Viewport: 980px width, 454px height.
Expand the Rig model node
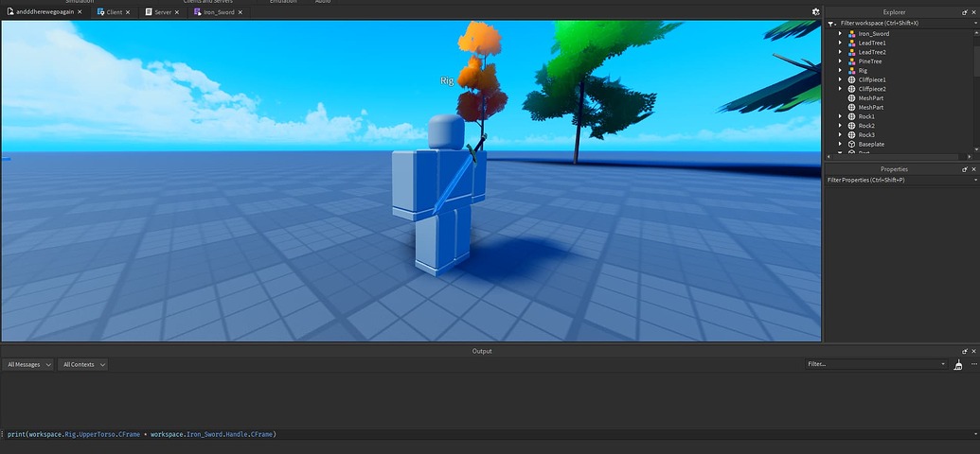(841, 71)
